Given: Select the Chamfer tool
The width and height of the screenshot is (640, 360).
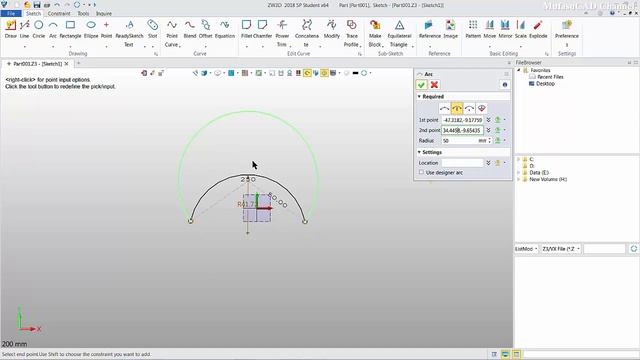Looking at the screenshot, I should point(262,29).
